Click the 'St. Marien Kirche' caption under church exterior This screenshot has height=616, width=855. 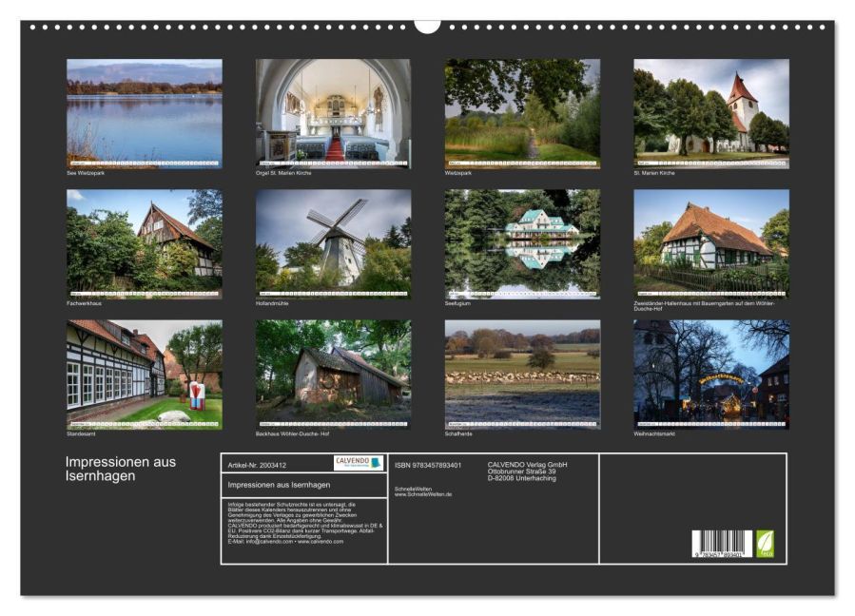tap(654, 173)
